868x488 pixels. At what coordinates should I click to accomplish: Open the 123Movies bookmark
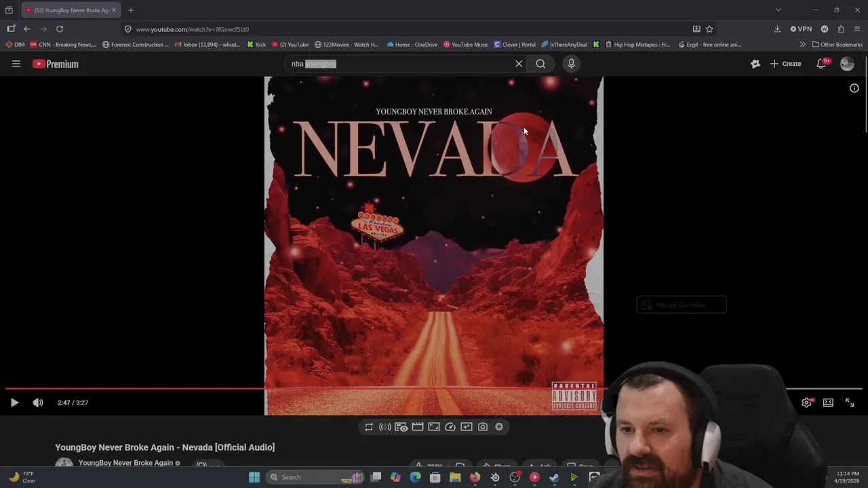pyautogui.click(x=347, y=45)
